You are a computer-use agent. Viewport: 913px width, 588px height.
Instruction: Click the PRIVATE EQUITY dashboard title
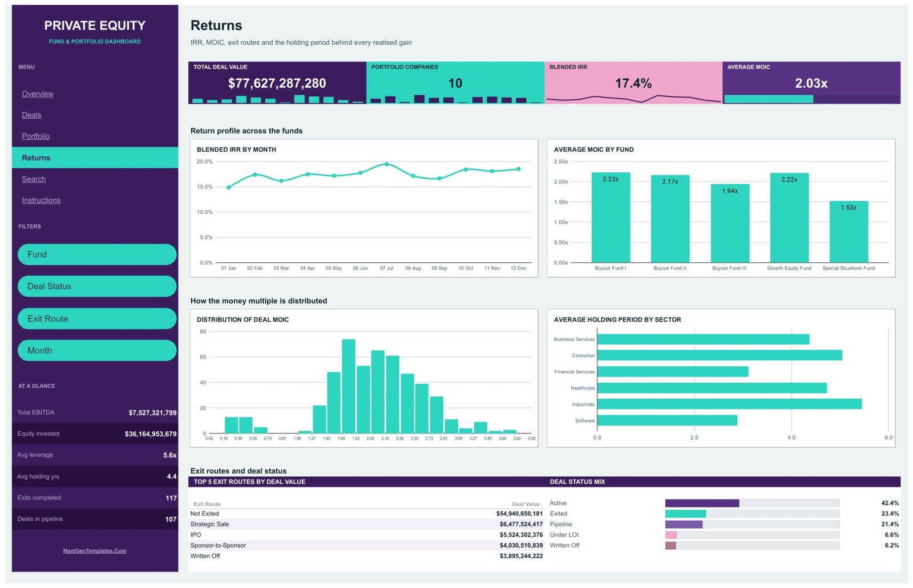(95, 25)
